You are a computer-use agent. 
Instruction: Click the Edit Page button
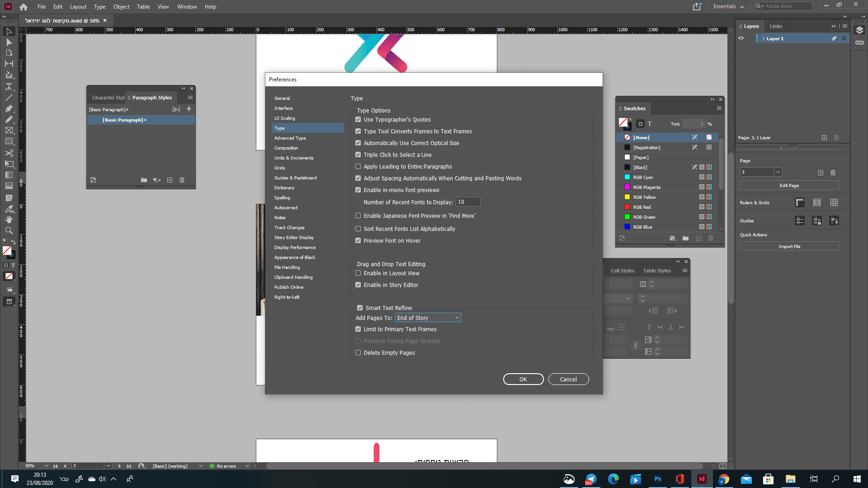(x=789, y=185)
